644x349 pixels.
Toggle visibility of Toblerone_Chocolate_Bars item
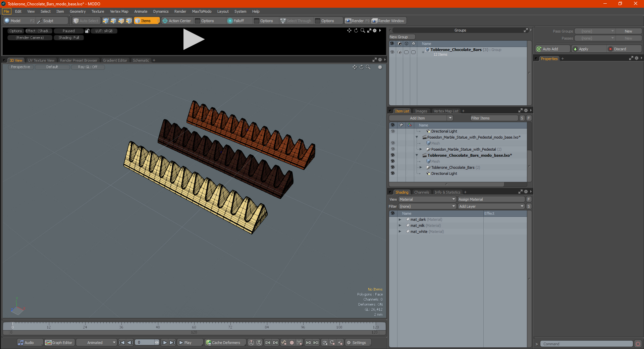(392, 167)
